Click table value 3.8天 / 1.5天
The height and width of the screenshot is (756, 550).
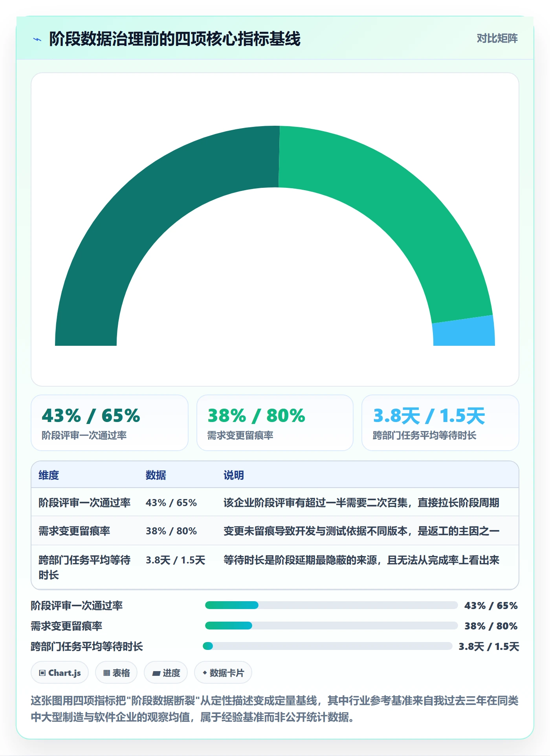(x=176, y=560)
